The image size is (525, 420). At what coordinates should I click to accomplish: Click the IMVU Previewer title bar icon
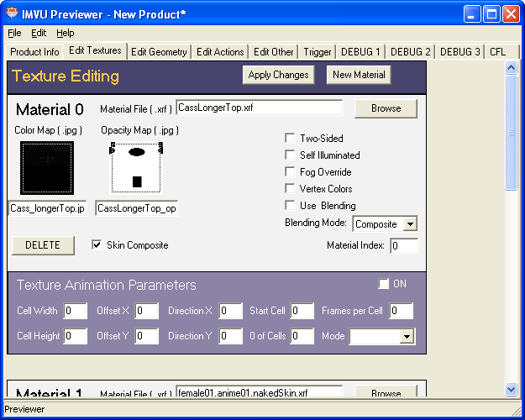(12, 13)
